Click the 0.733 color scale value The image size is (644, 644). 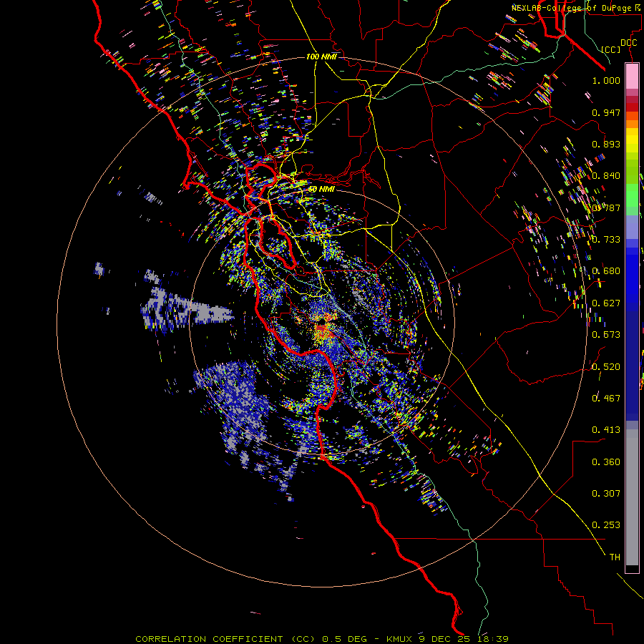(606, 240)
